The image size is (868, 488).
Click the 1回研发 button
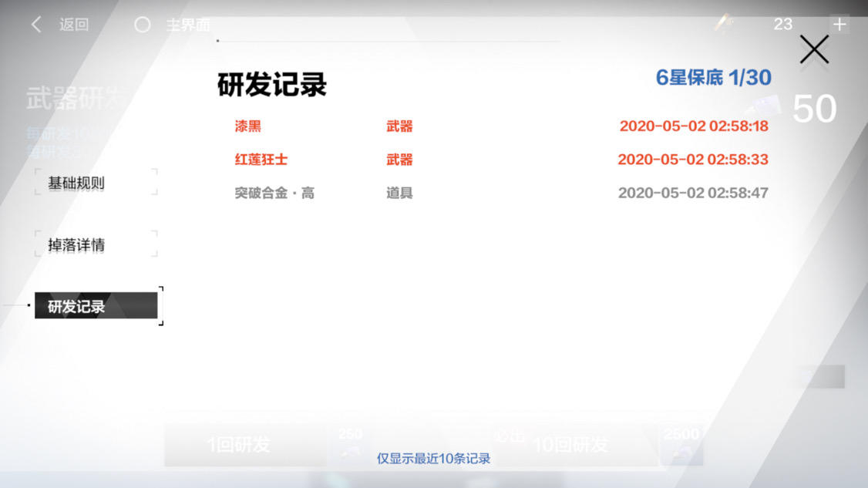click(245, 444)
